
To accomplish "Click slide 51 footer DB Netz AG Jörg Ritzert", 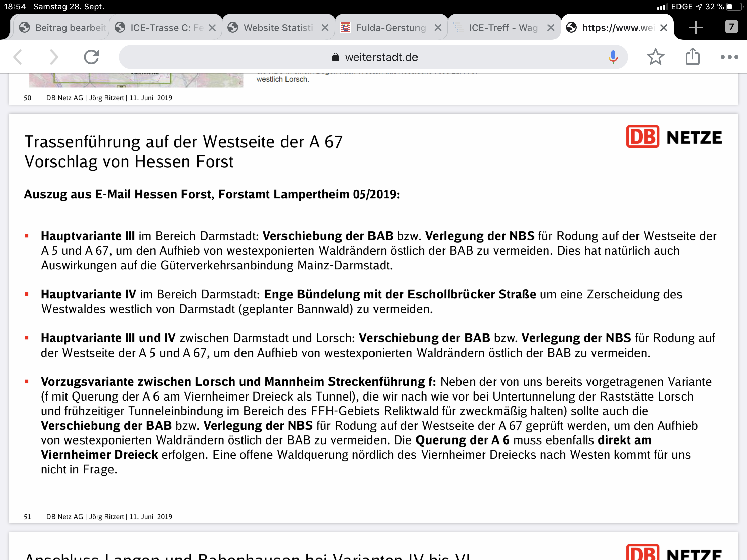I will coord(109,517).
